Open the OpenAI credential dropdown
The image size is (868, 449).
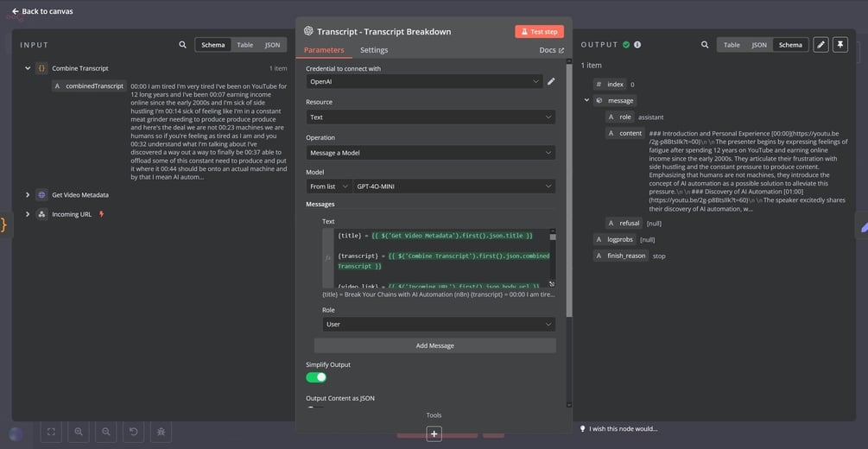coord(423,81)
